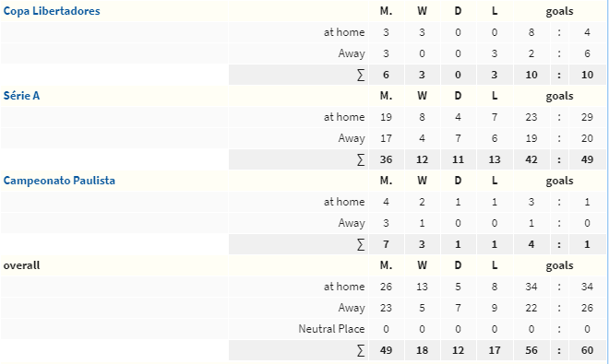Click Série A at home row label

(344, 117)
